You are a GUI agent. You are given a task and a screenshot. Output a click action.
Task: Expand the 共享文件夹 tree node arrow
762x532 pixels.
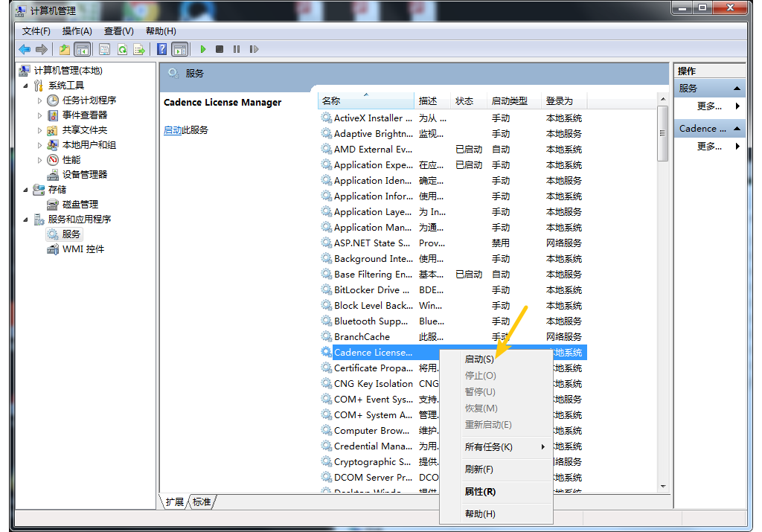pos(39,130)
